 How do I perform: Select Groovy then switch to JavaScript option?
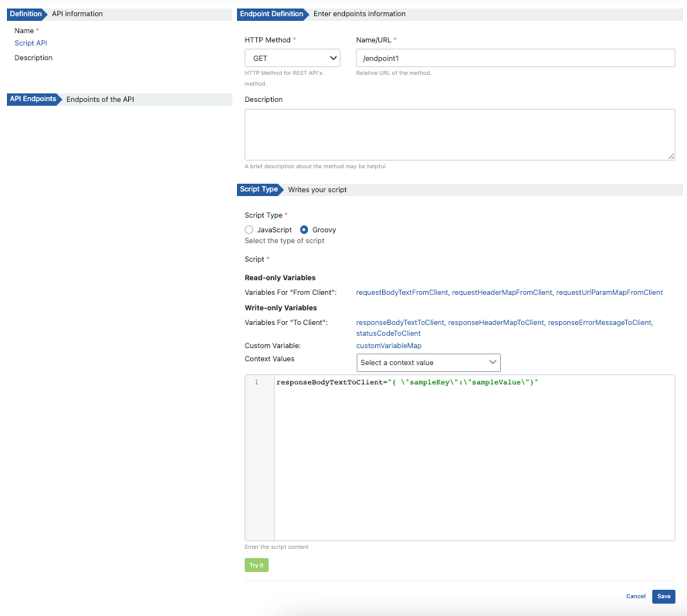coord(249,229)
